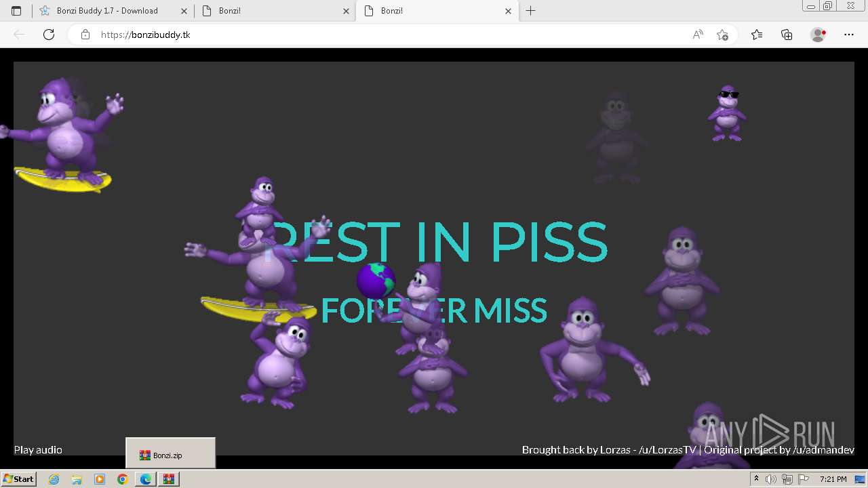
Task: Select WinRAR taskbar icon
Action: tap(169, 479)
